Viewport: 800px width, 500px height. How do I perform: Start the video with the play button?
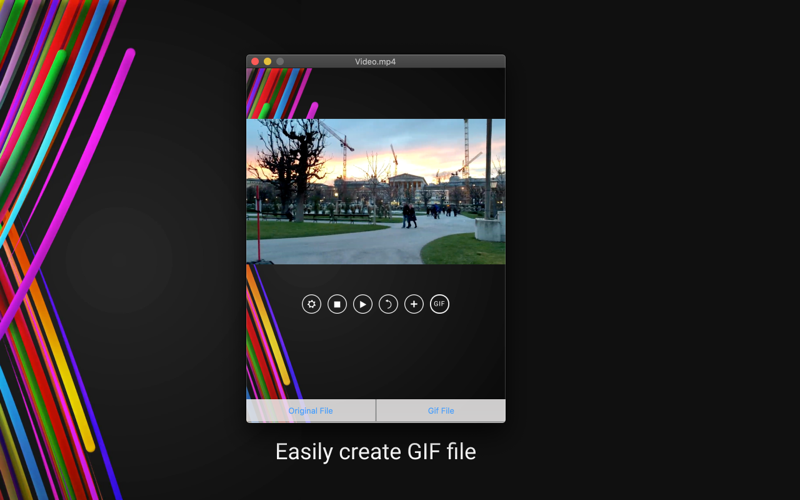[x=363, y=304]
